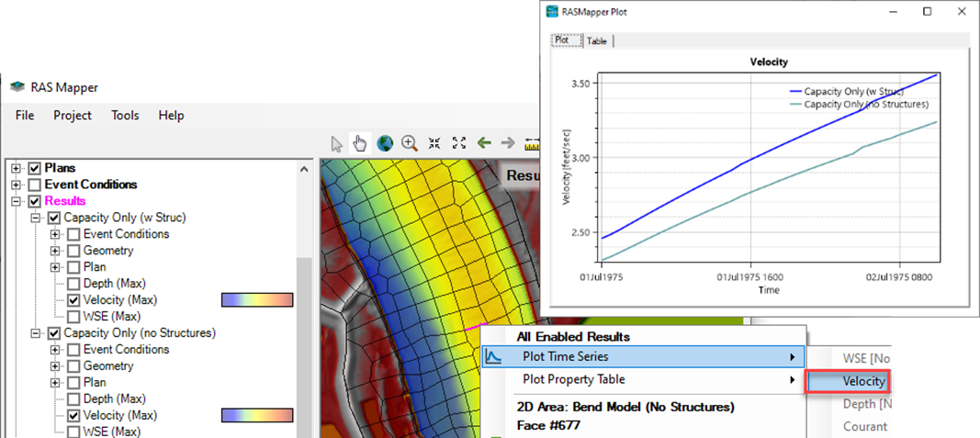Switch to Table tab in RASMapper Plot
The width and height of the screenshot is (980, 438).
click(597, 41)
